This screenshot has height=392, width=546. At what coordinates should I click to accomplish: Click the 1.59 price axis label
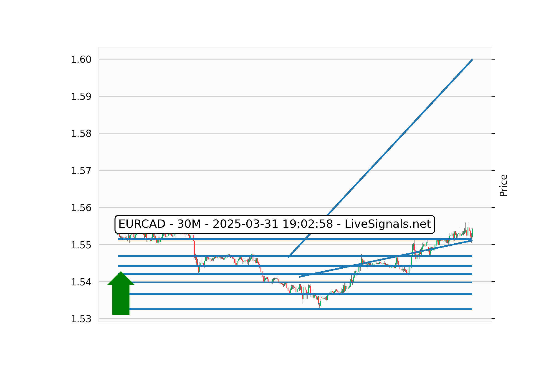[x=81, y=96]
